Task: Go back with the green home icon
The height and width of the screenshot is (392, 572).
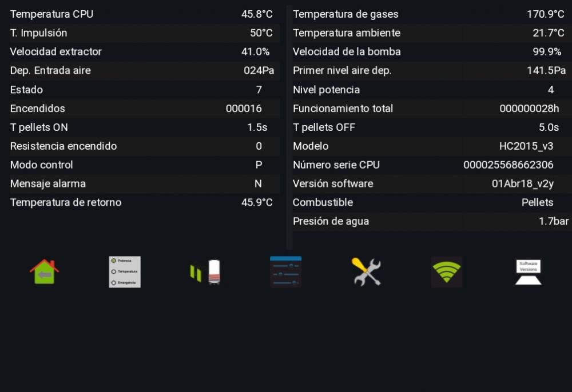Action: 44,271
